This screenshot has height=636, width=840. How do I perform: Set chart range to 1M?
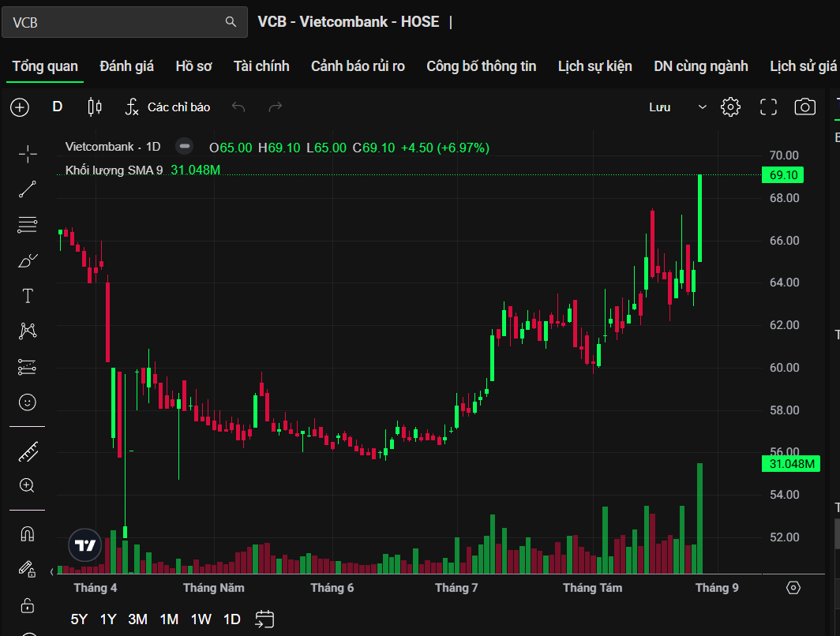(x=169, y=619)
